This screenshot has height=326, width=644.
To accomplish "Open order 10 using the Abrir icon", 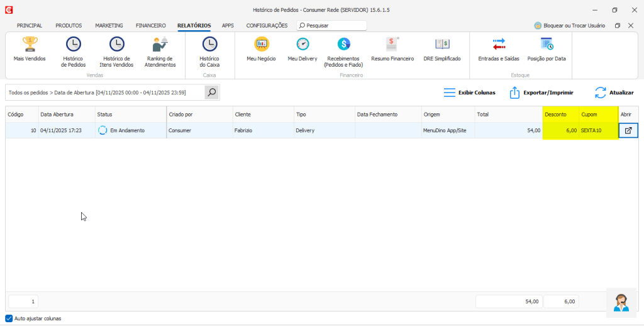I will click(x=628, y=130).
